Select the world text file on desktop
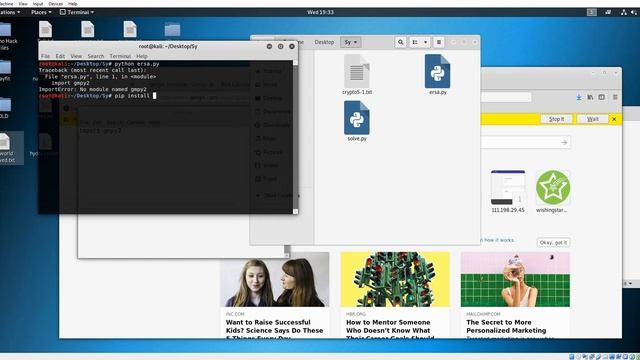 (7, 148)
